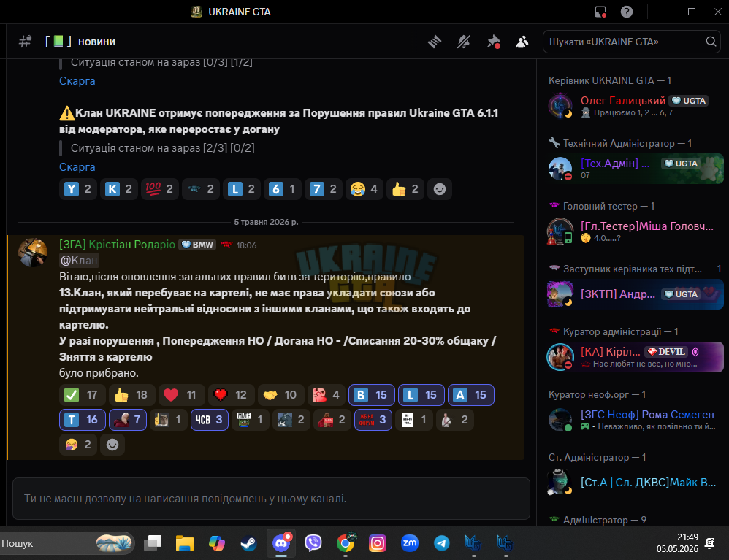
Task: Toggle the T letter reaction 16
Action: [x=83, y=420]
